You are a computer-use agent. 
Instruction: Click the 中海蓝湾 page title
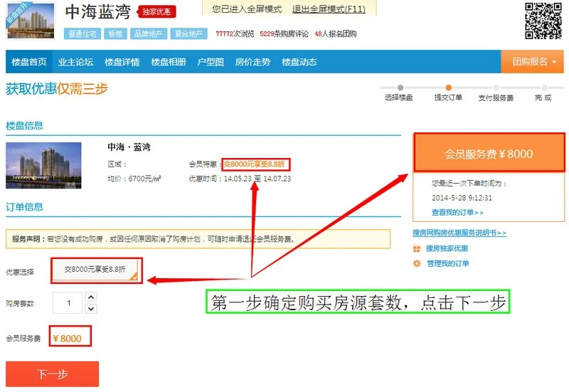(98, 12)
